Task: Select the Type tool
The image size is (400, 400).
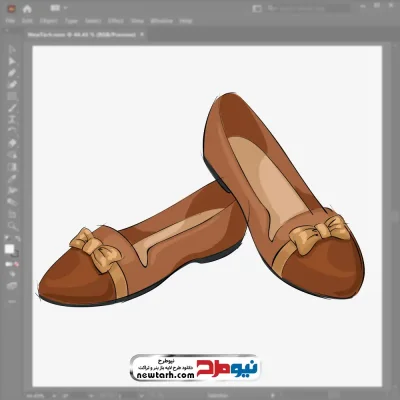Action: coord(12,120)
